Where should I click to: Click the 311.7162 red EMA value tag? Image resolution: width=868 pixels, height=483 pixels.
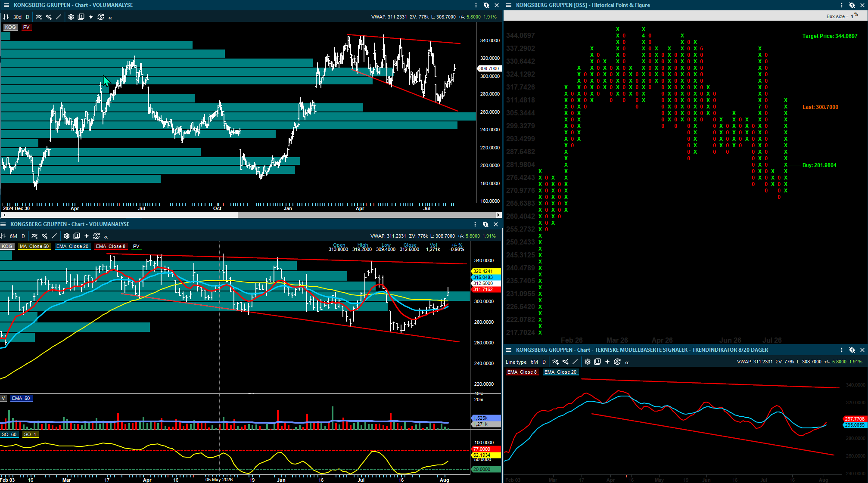click(486, 289)
